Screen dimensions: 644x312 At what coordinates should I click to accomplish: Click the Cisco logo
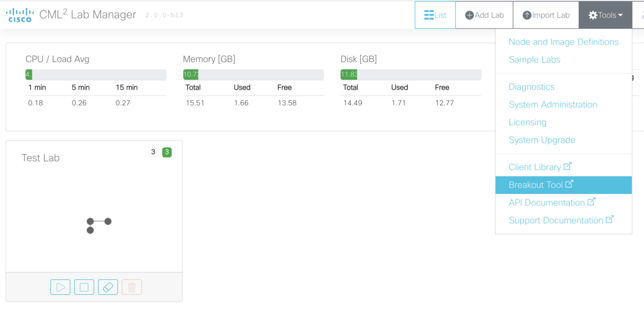[20, 15]
